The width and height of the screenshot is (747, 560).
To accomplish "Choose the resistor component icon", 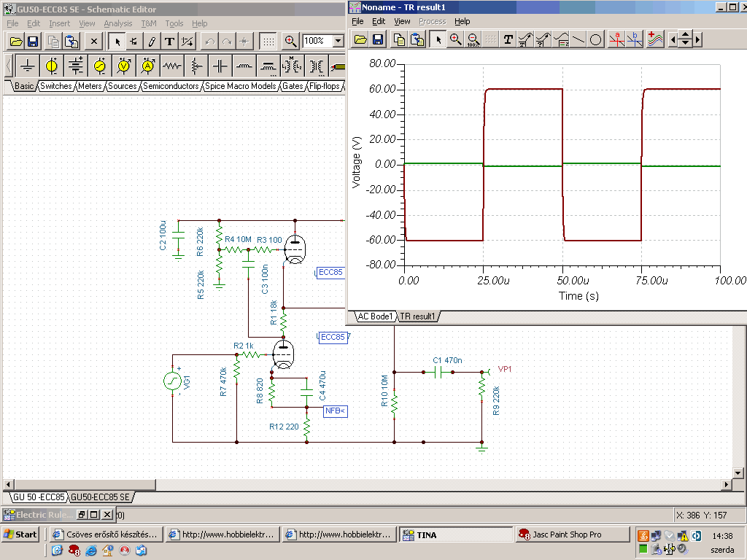I will pos(172,66).
